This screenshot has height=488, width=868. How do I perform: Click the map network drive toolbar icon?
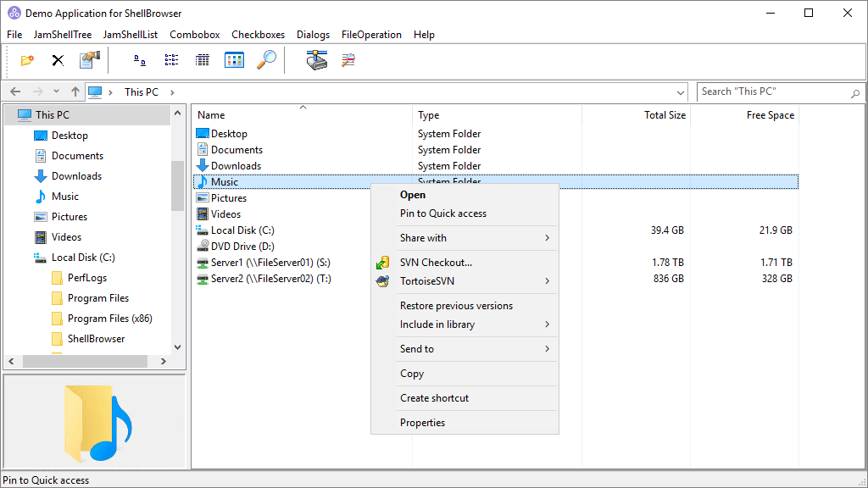(317, 60)
